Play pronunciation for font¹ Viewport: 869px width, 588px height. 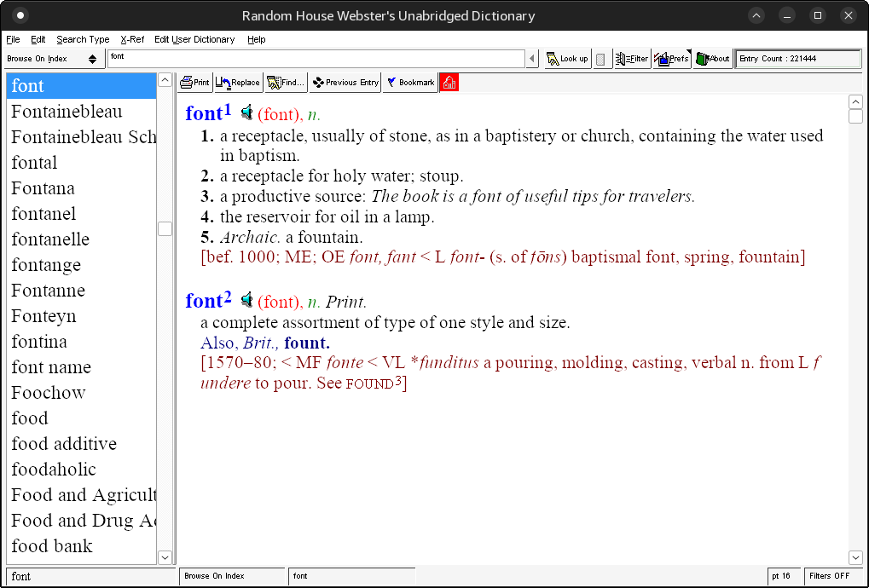tap(246, 112)
